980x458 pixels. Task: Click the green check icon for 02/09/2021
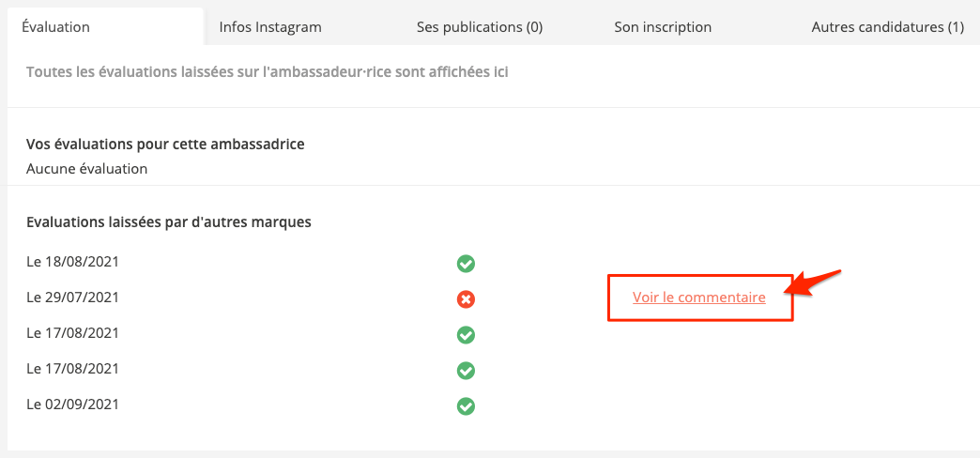[466, 406]
